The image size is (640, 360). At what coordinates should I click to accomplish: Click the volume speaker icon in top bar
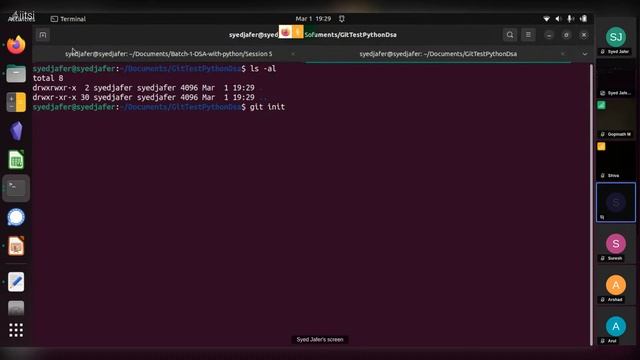tap(558, 19)
